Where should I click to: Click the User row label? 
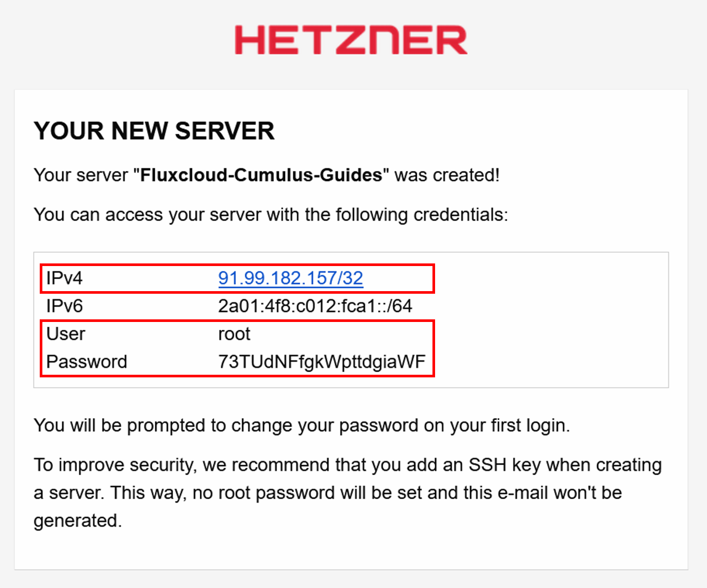(66, 334)
